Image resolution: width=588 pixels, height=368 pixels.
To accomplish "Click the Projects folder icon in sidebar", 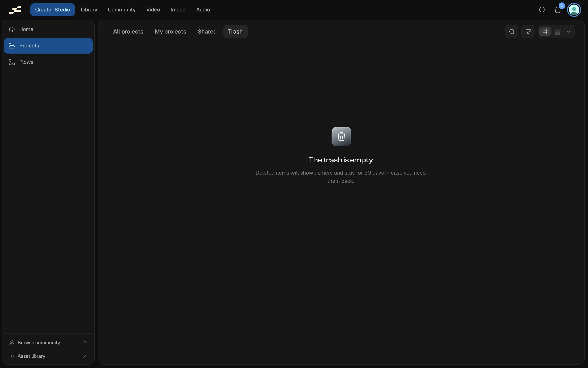I will point(12,46).
